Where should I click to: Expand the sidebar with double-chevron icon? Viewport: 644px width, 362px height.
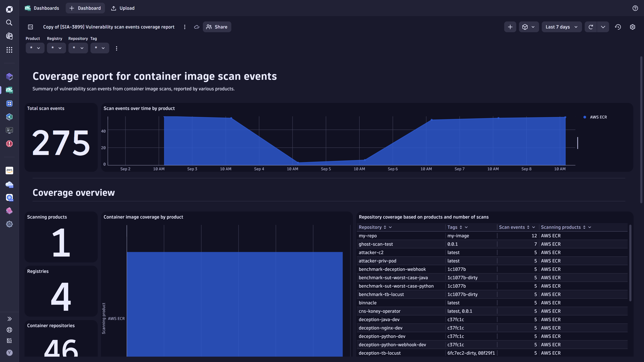tap(9, 319)
